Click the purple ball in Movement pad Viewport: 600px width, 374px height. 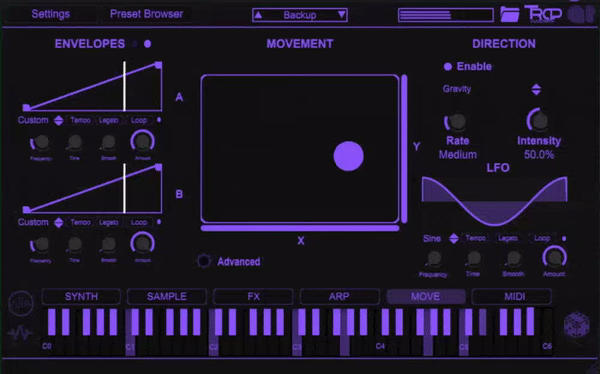point(348,156)
